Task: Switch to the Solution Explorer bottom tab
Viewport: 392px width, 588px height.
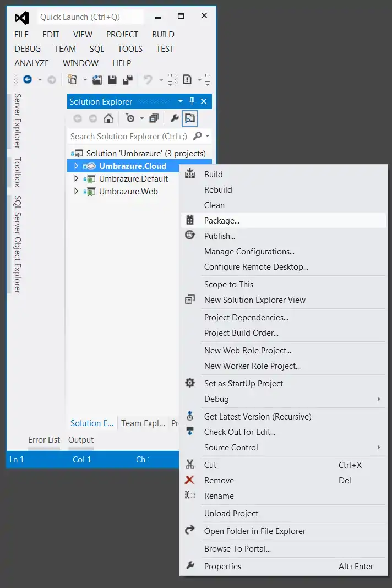Action: pos(92,423)
